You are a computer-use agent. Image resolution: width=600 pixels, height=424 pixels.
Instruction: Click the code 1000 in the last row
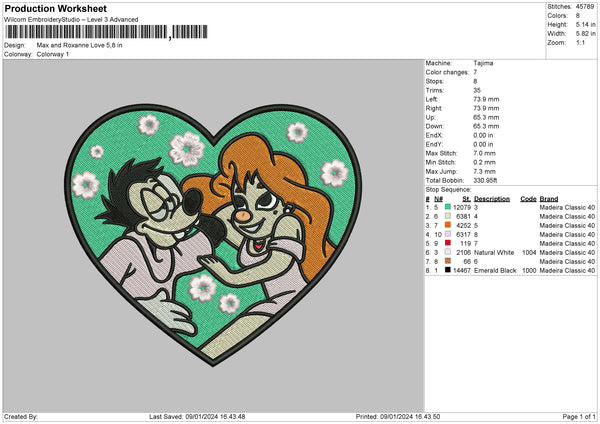(x=529, y=270)
